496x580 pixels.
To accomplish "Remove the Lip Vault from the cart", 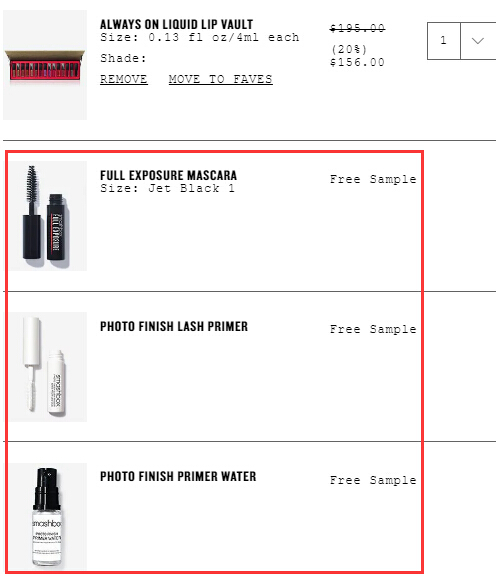I will click(x=124, y=79).
